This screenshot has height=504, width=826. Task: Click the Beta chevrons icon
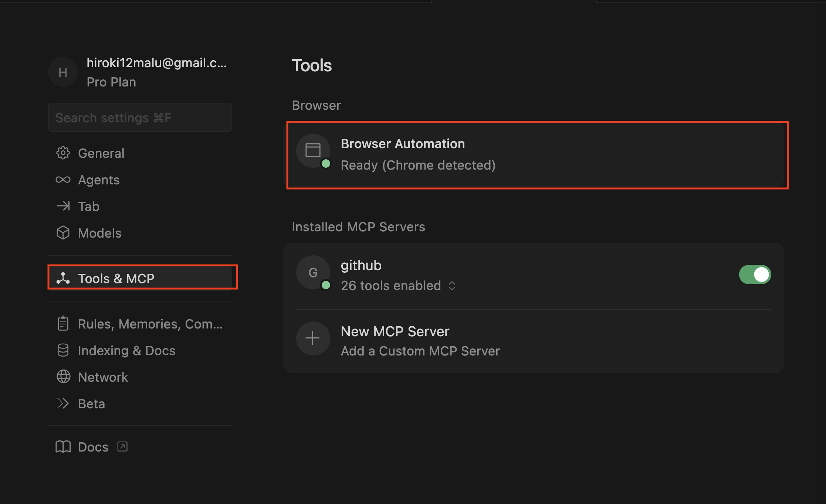tap(63, 403)
